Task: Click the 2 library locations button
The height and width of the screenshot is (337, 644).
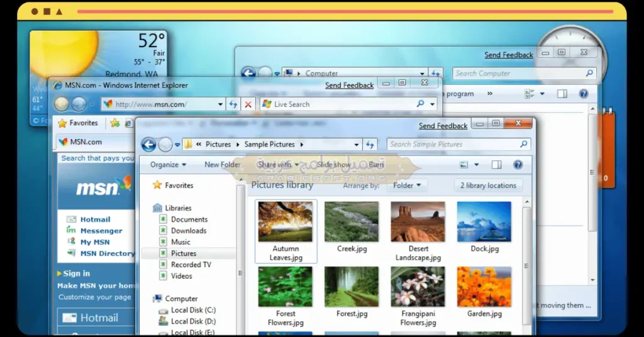Action: [x=488, y=185]
